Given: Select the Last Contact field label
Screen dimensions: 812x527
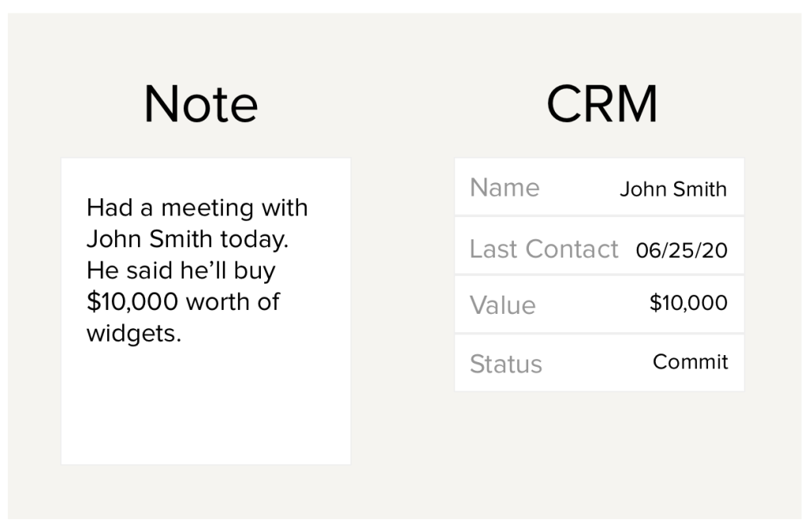Looking at the screenshot, I should (x=544, y=249).
